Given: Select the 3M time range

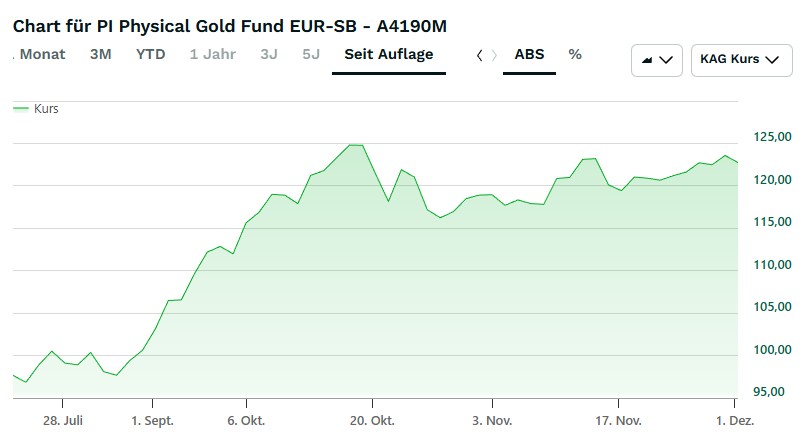Looking at the screenshot, I should tap(100, 54).
